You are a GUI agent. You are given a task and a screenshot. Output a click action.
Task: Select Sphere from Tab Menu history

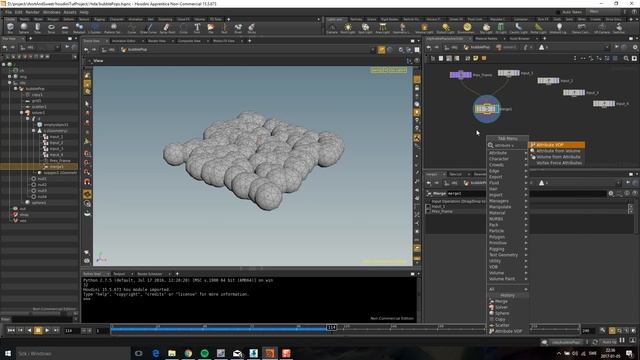(507, 313)
